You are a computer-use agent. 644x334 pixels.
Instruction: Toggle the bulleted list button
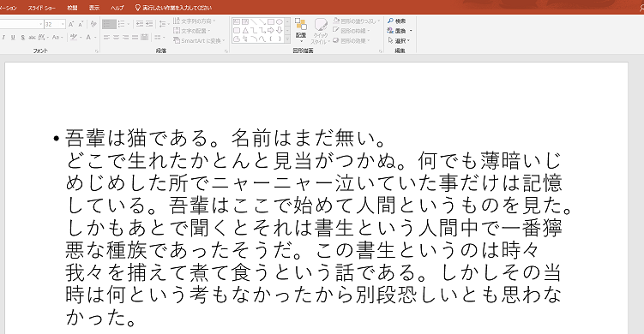[109, 24]
